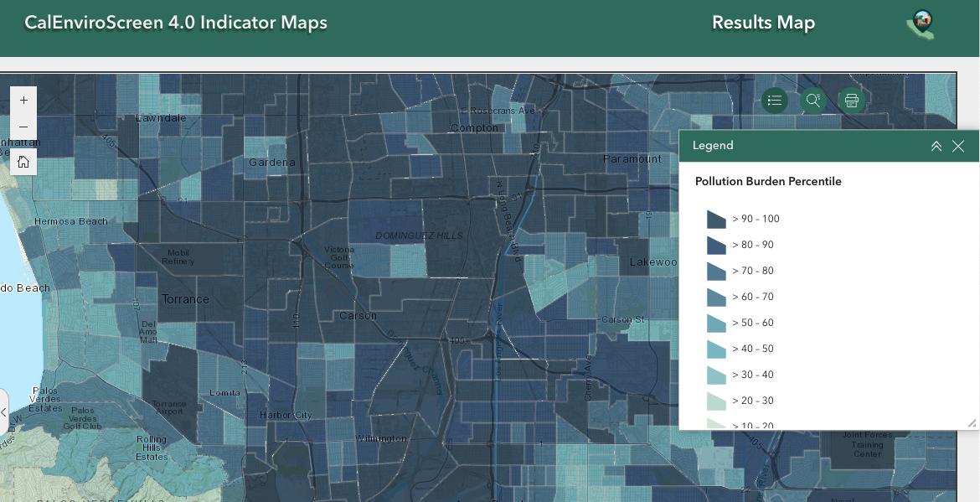The width and height of the screenshot is (980, 502).
Task: Click the Harbor City label
Action: (286, 415)
